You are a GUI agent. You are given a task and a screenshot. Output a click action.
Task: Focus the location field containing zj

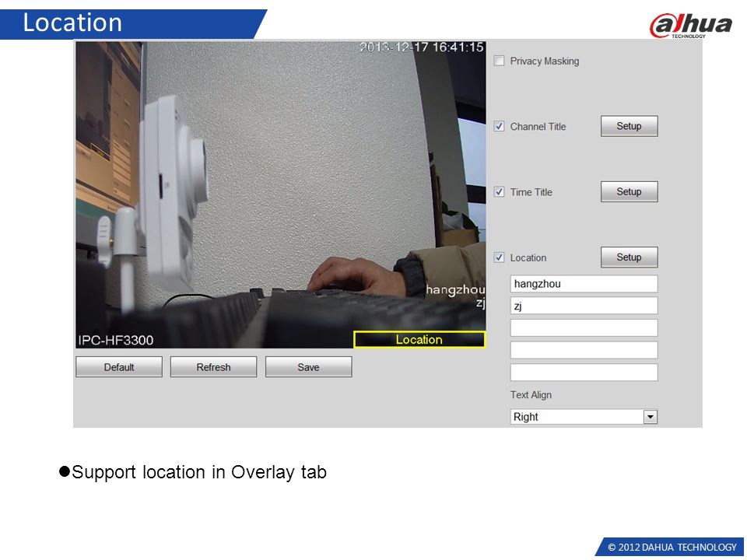point(584,306)
